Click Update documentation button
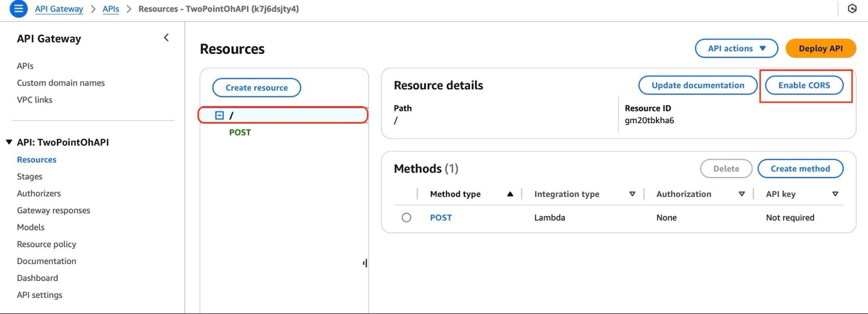Image resolution: width=868 pixels, height=314 pixels. (698, 85)
